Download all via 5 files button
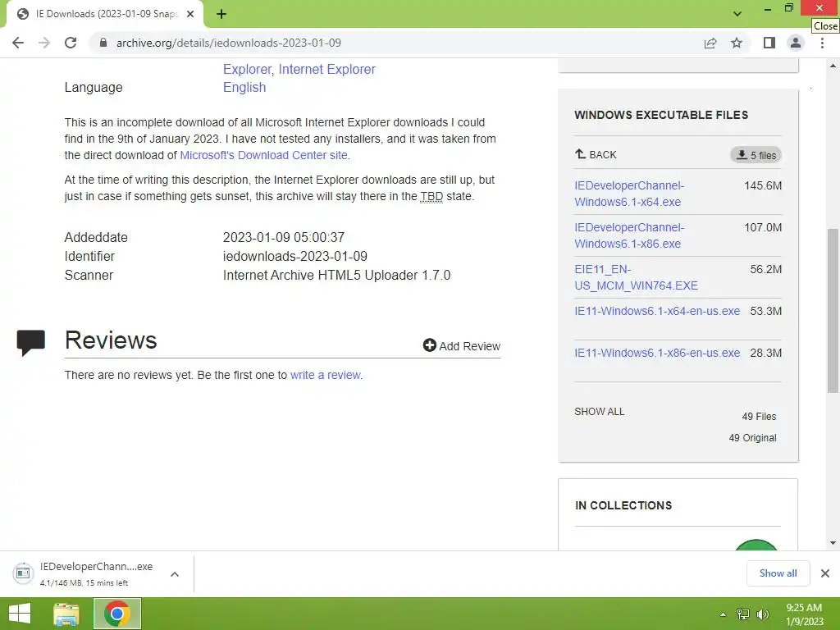This screenshot has height=630, width=840. [x=756, y=155]
